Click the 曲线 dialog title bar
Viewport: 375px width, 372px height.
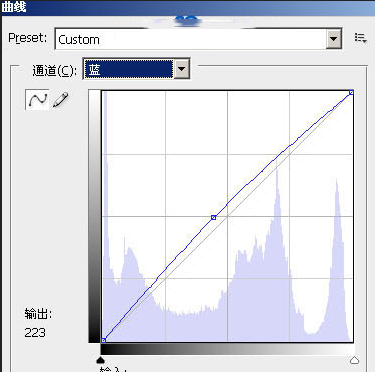click(187, 7)
